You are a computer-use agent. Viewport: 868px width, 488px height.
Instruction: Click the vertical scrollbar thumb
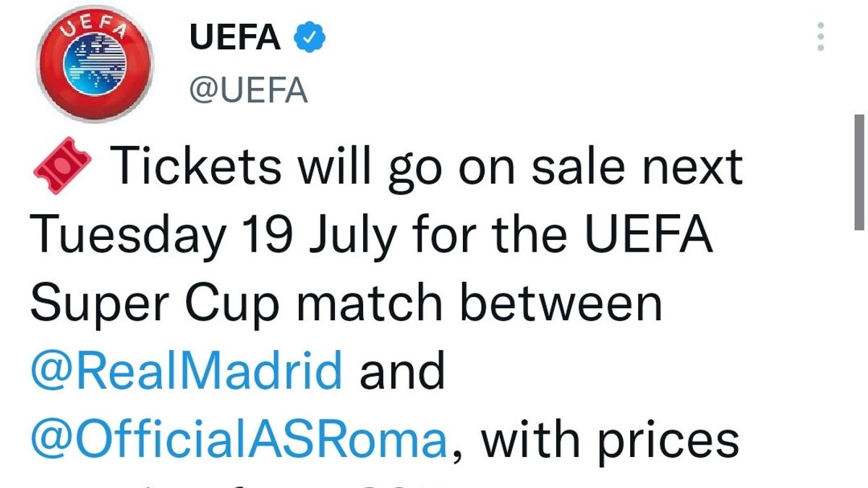click(x=859, y=172)
